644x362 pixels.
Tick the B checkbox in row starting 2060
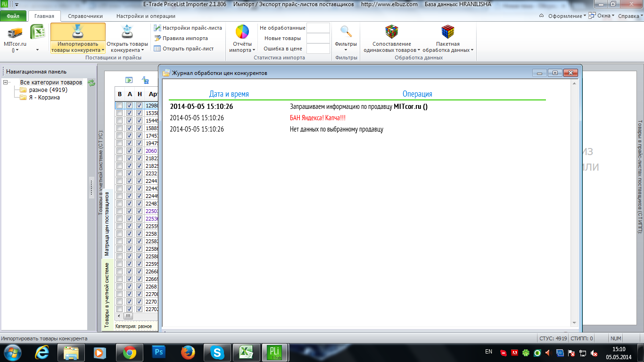coord(120,151)
